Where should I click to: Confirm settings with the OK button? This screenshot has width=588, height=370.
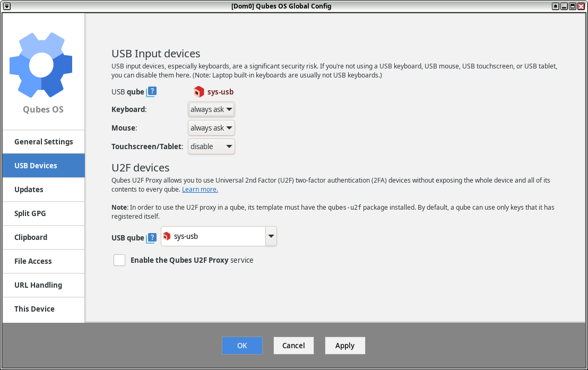[242, 345]
